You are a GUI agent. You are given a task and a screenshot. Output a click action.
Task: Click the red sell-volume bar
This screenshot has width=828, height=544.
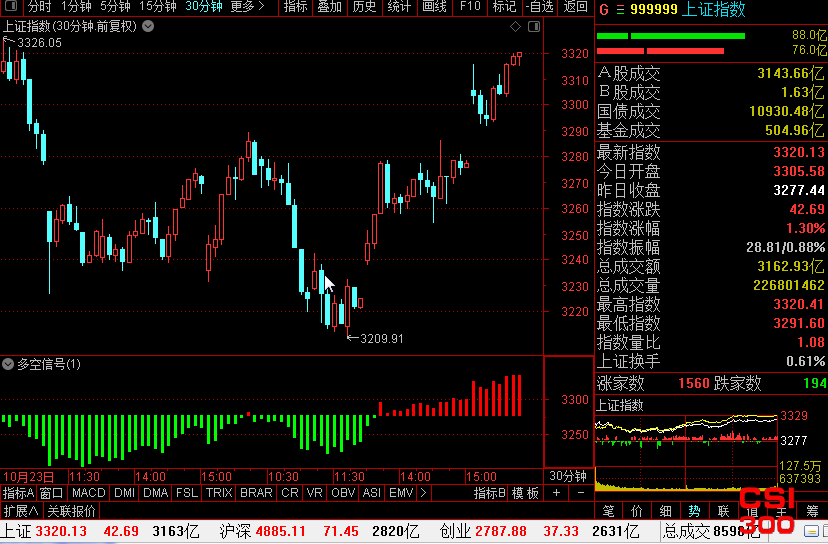(x=660, y=51)
